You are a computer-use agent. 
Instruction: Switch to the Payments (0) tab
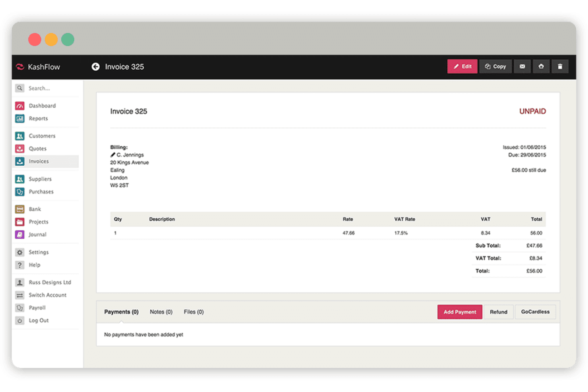click(x=121, y=312)
